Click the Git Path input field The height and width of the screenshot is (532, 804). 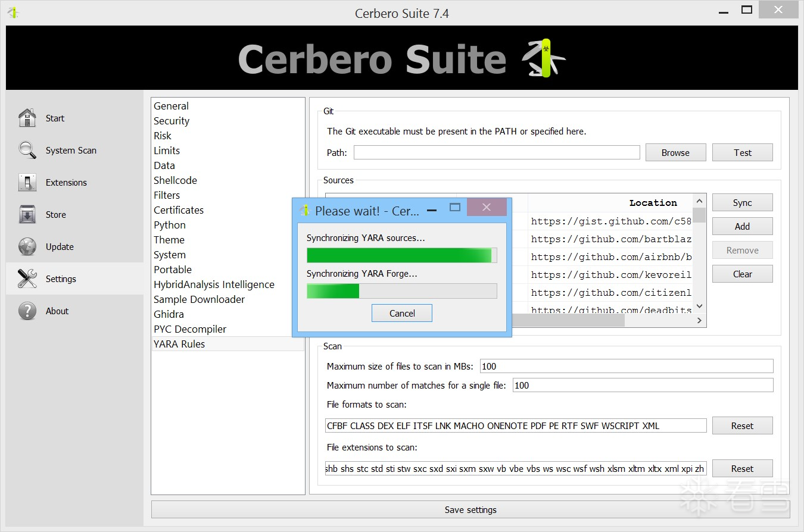pyautogui.click(x=497, y=152)
